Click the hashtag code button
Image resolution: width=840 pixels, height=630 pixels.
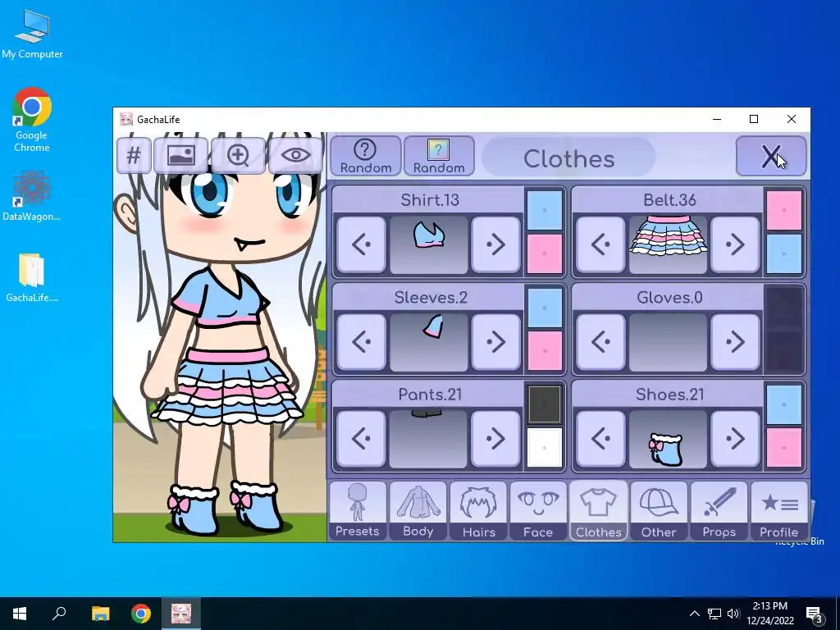(x=134, y=155)
